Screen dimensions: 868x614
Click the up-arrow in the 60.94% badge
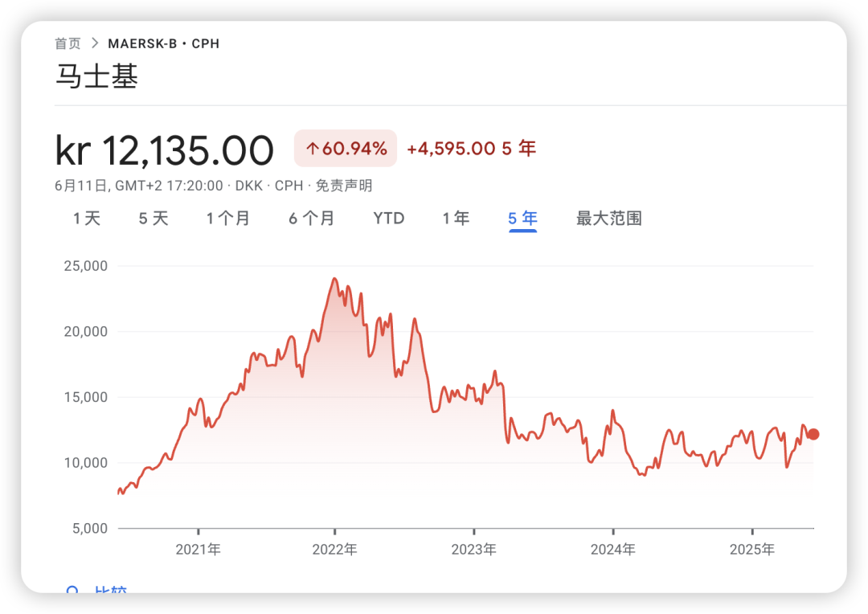(313, 149)
